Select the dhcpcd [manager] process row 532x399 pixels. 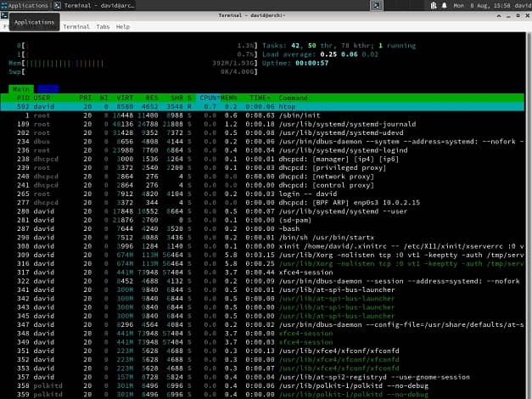click(x=262, y=159)
